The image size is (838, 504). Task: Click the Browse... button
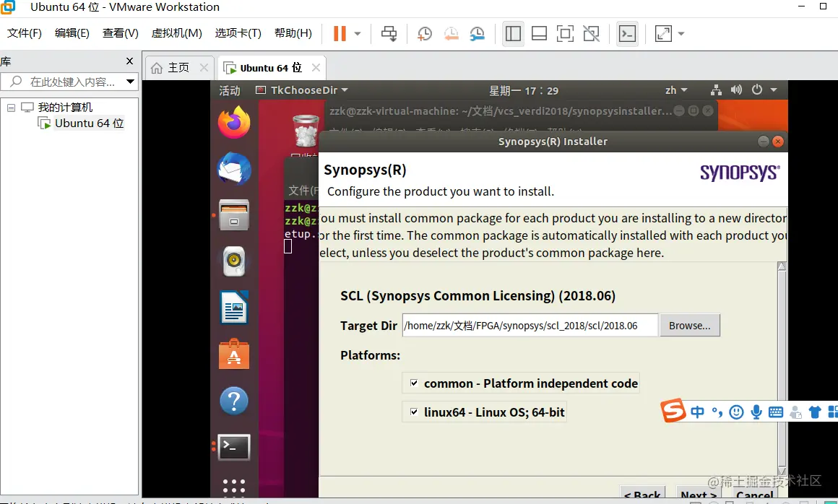(x=690, y=326)
